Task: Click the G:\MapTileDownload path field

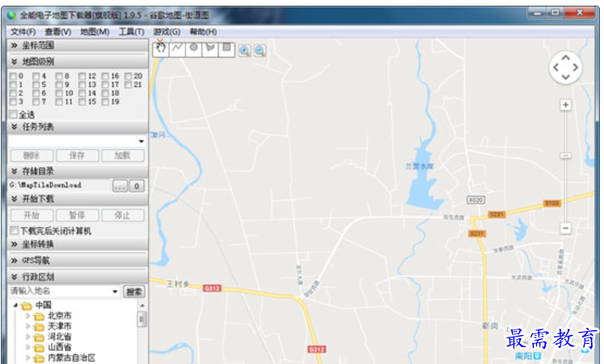Action: click(x=60, y=185)
